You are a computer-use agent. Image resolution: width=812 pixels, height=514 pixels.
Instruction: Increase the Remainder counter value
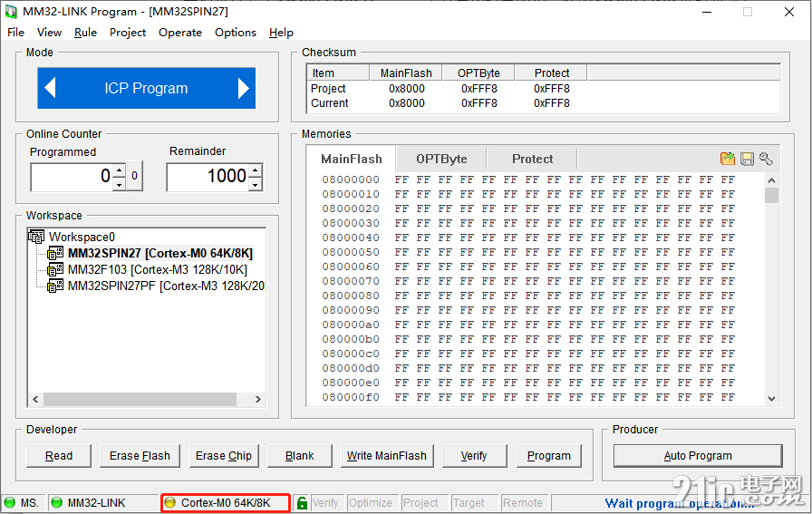point(256,170)
